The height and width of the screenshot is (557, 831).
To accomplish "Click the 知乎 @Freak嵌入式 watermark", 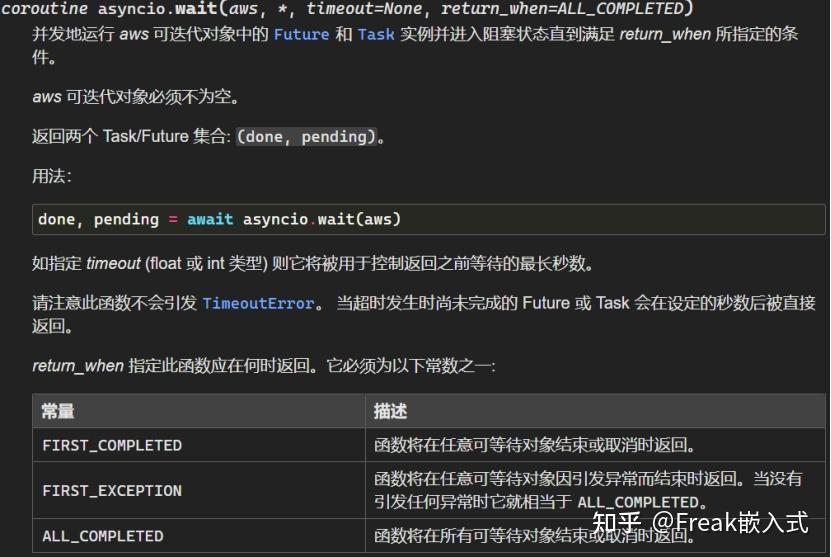I will pyautogui.click(x=700, y=523).
